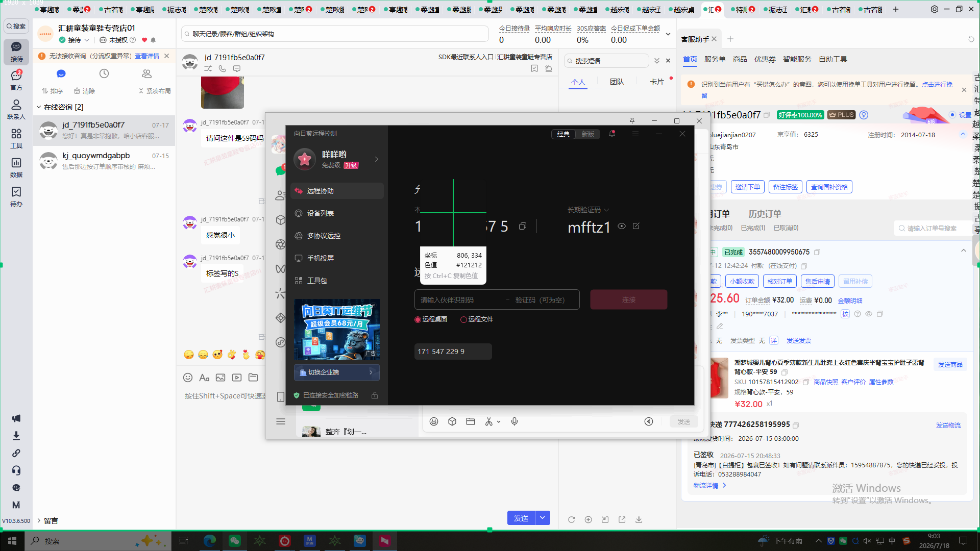Screen dimensions: 980x551
Task: Reveal verification code with the eye icon
Action: (x=622, y=226)
